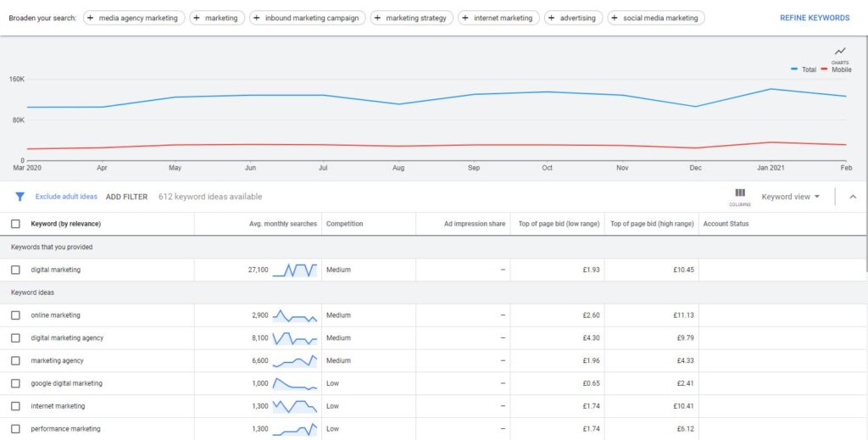Add 'marketing strategy' suggestion chip
Screen dimensions: 868x440
(x=411, y=18)
